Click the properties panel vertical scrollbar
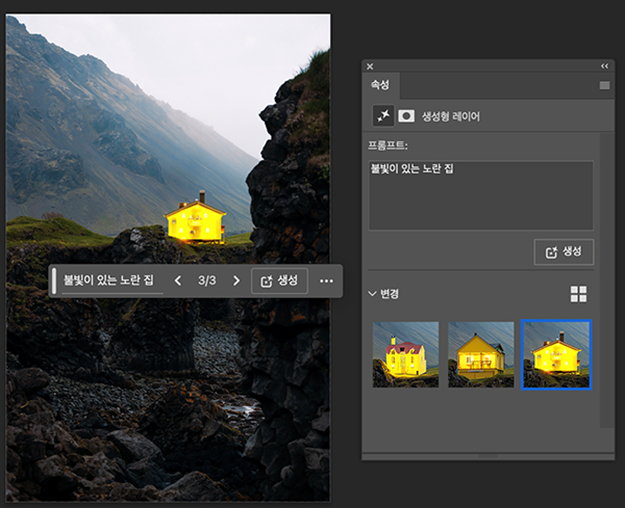Viewport: 625px width, 508px height. 607,281
